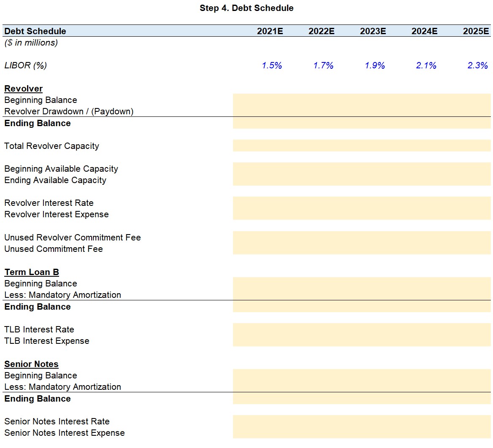Click the 1.5% LIBOR value

pos(272,65)
